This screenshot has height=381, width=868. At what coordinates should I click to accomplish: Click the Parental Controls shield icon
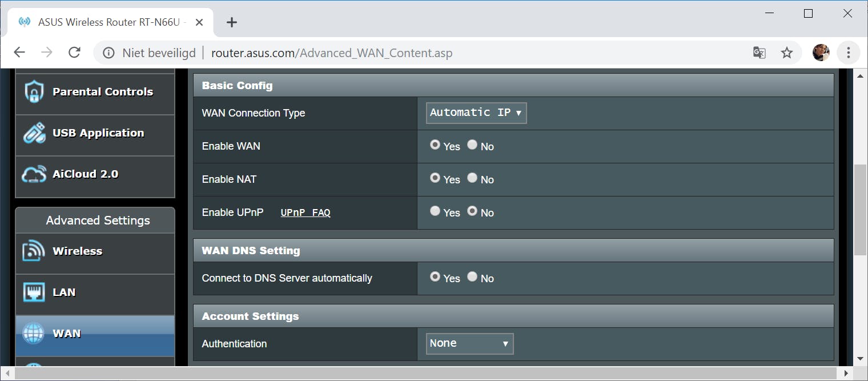pos(34,92)
